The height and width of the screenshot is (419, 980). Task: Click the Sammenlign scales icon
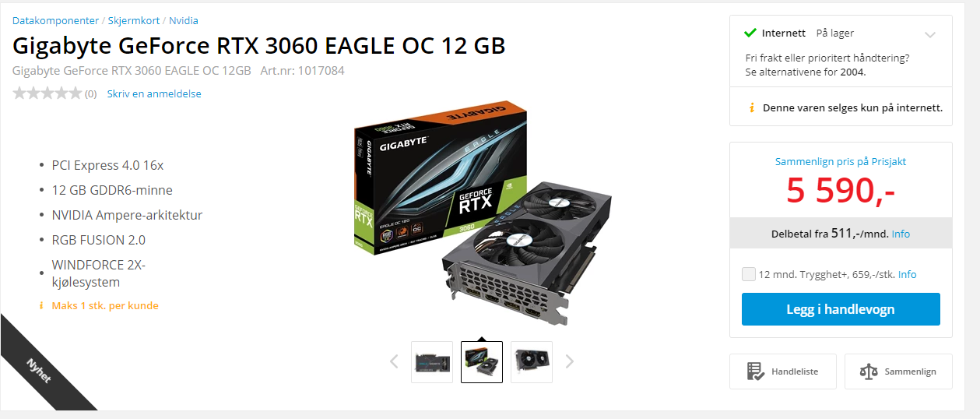tap(868, 371)
